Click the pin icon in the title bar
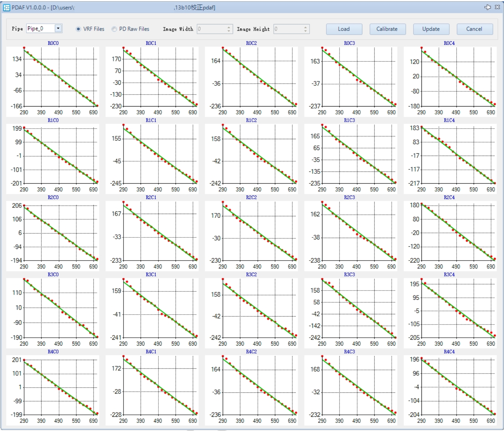This screenshot has width=504, height=431. [x=487, y=7]
